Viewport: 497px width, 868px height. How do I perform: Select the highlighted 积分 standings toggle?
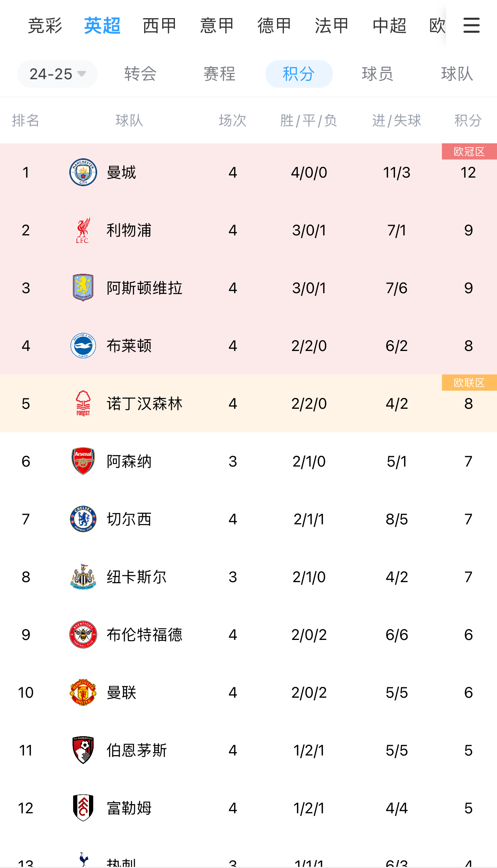pos(299,74)
